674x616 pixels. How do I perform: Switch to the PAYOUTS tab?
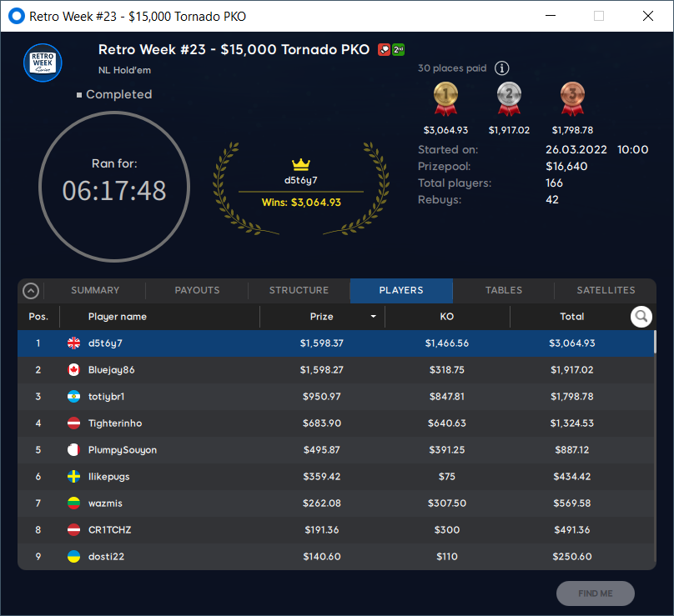pyautogui.click(x=197, y=290)
